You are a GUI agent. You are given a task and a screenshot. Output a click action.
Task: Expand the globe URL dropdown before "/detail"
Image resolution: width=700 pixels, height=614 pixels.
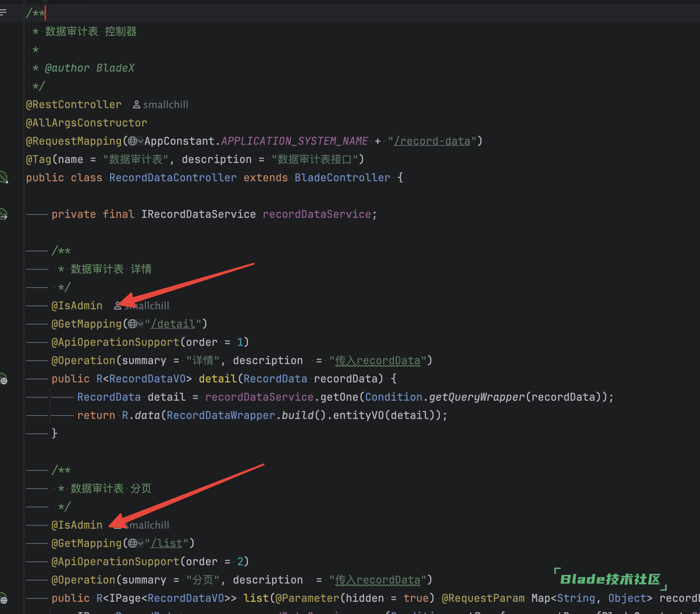click(136, 324)
